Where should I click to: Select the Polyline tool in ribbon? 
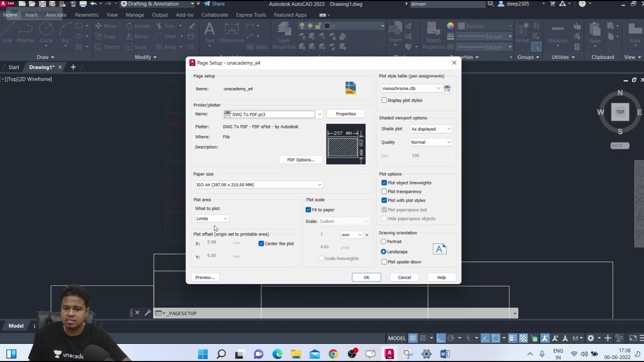tap(25, 33)
